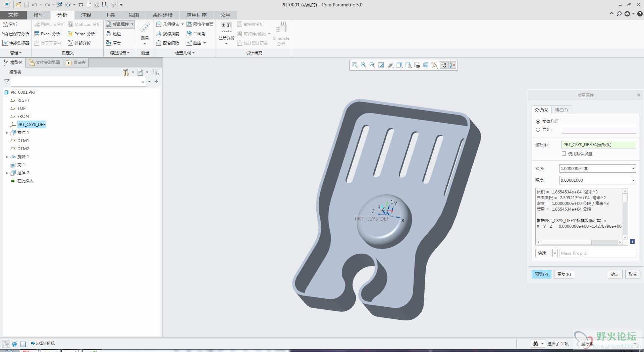644x352 pixels.
Task: Toggle the model tree display icon in status bar
Action: pyautogui.click(x=6, y=344)
